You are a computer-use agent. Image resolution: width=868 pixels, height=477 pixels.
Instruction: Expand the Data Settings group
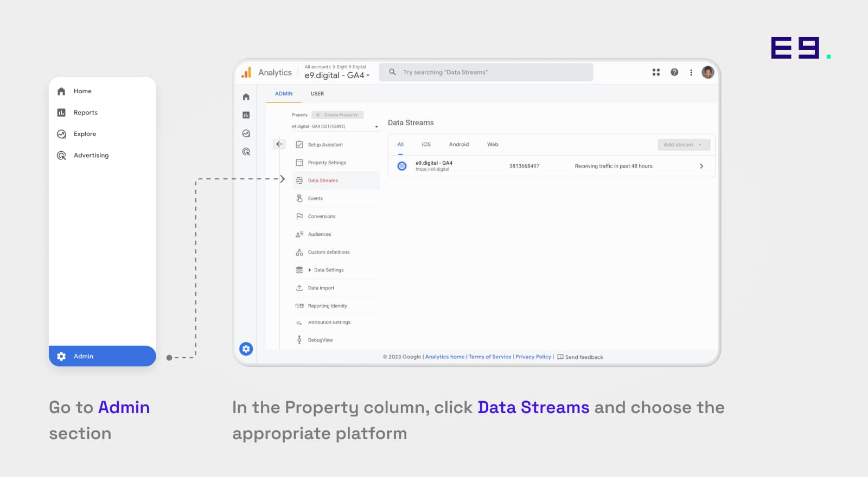click(336, 270)
